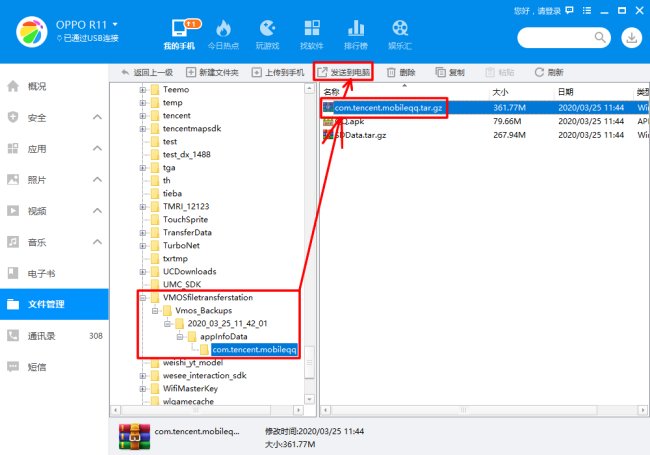Viewport: 650px width, 455px height.
Task: Click the download manager icon
Action: (632, 37)
